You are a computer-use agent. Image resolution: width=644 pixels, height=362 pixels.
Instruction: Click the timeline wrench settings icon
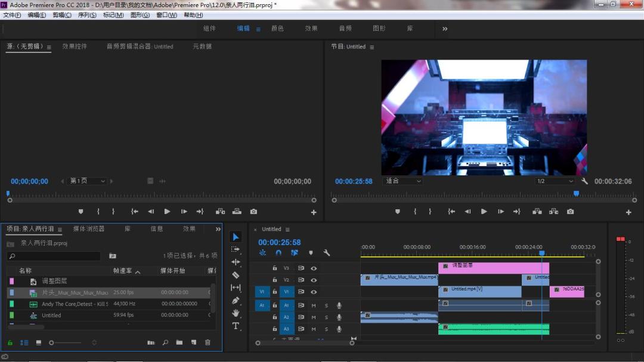327,253
